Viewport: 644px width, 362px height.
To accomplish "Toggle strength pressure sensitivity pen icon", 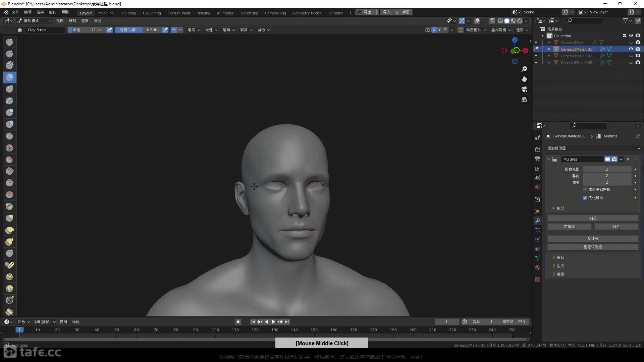I will coord(165,30).
